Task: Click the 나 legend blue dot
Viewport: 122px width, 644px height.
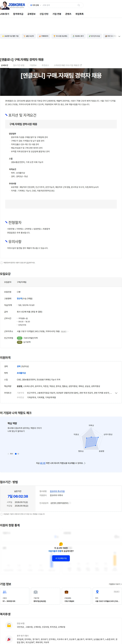Action: pos(16,454)
